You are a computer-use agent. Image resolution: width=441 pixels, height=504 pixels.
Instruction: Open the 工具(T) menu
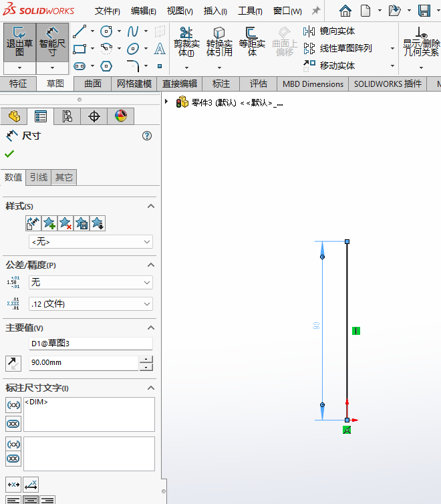pyautogui.click(x=250, y=11)
